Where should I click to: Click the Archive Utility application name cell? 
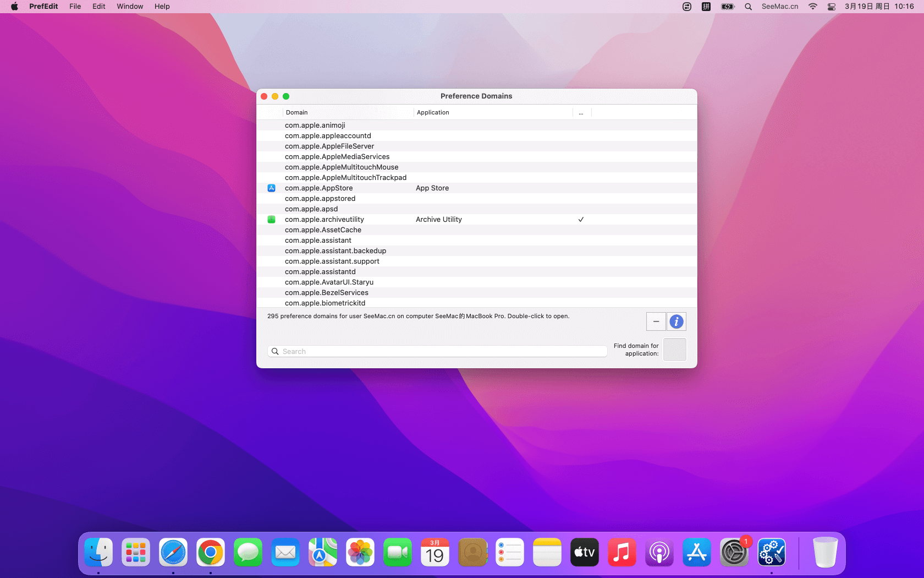[439, 220]
